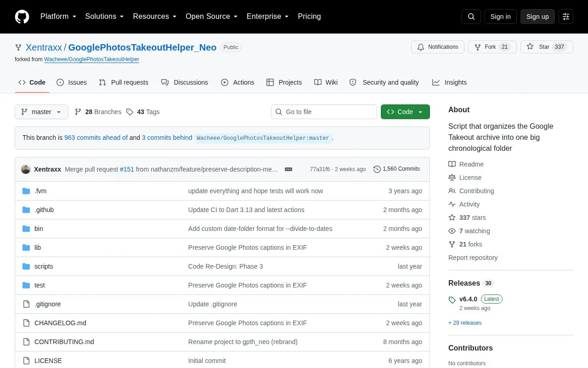Open the Wiki tab
The height and width of the screenshot is (368, 588).
click(x=326, y=82)
